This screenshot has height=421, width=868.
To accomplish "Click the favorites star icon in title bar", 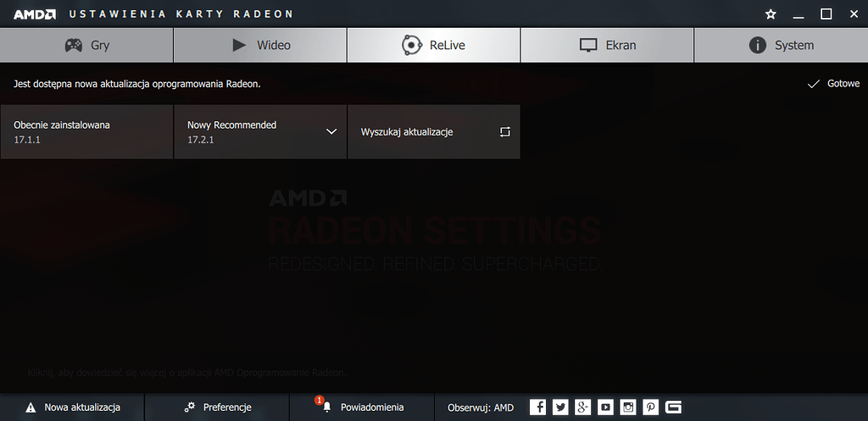I will tap(771, 14).
